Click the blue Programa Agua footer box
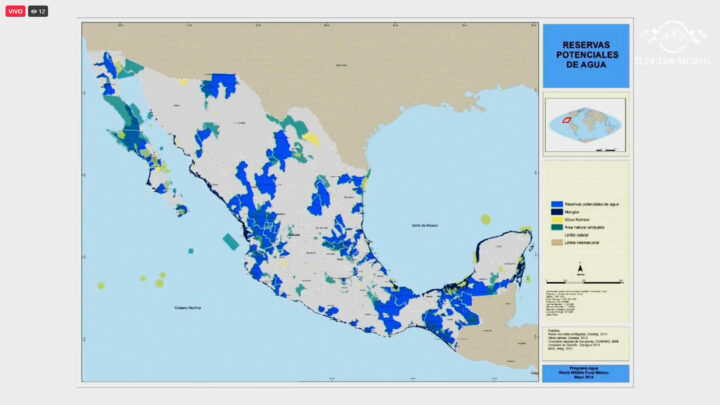This screenshot has width=720, height=405. tap(585, 372)
